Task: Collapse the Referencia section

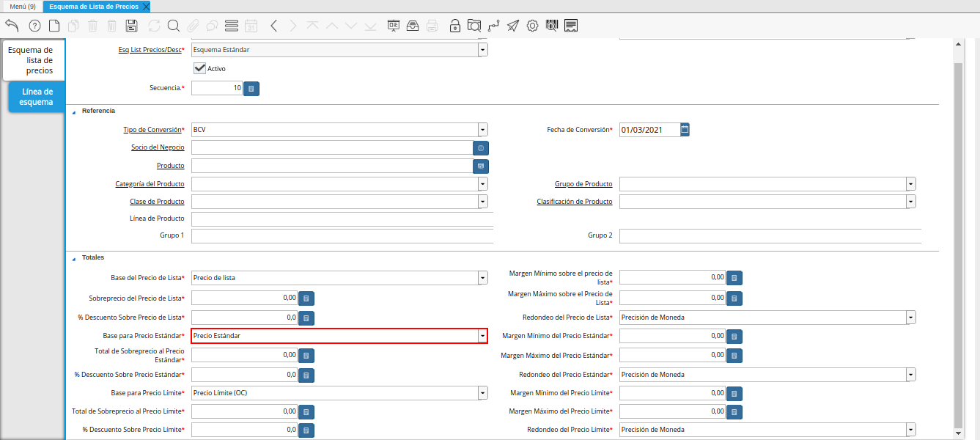Action: 73,111
